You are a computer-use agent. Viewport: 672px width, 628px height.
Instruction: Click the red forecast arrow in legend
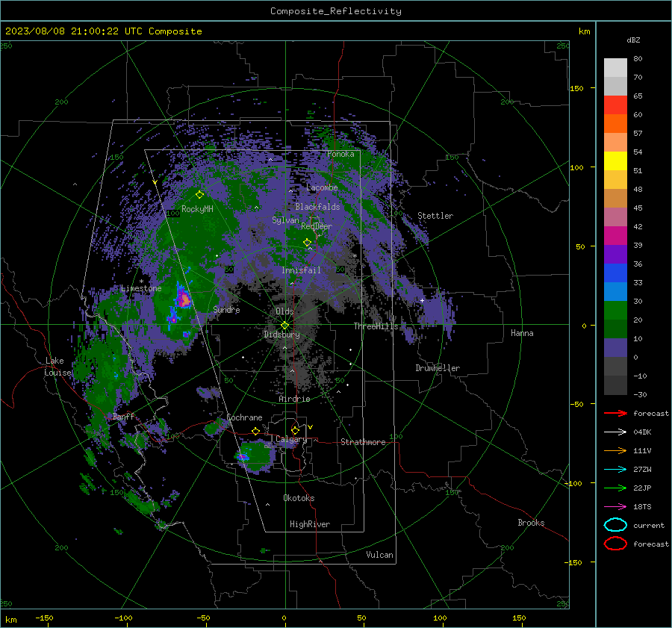click(615, 413)
